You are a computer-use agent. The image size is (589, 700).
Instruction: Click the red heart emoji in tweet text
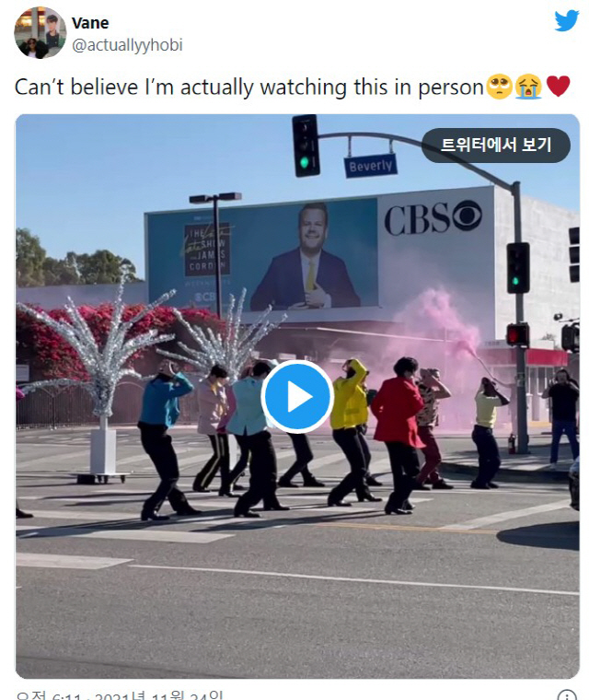click(x=559, y=87)
